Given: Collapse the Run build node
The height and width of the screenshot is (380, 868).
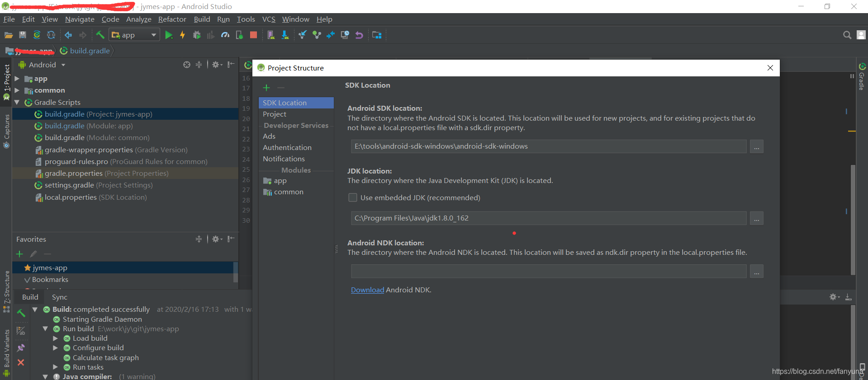Looking at the screenshot, I should [x=45, y=329].
